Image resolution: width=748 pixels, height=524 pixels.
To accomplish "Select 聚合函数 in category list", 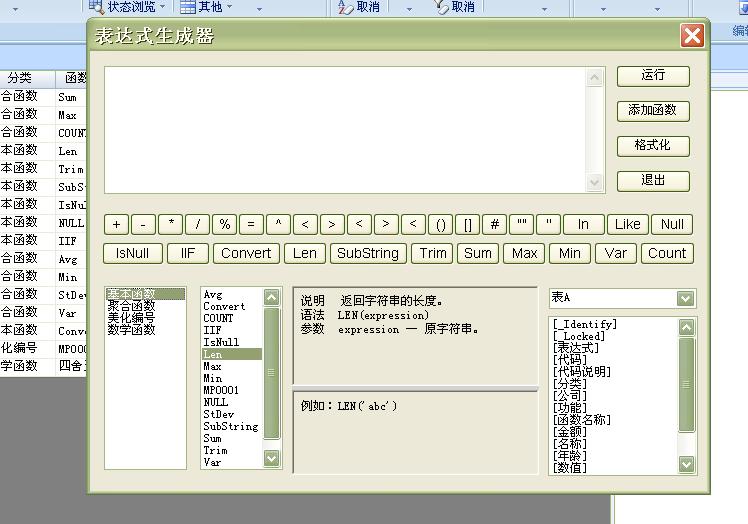I will [x=132, y=306].
